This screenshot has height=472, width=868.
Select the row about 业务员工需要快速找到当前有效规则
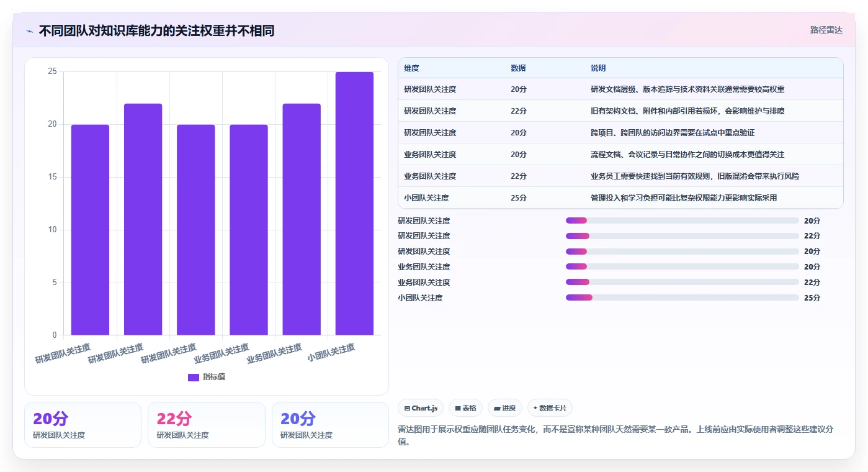coord(620,176)
